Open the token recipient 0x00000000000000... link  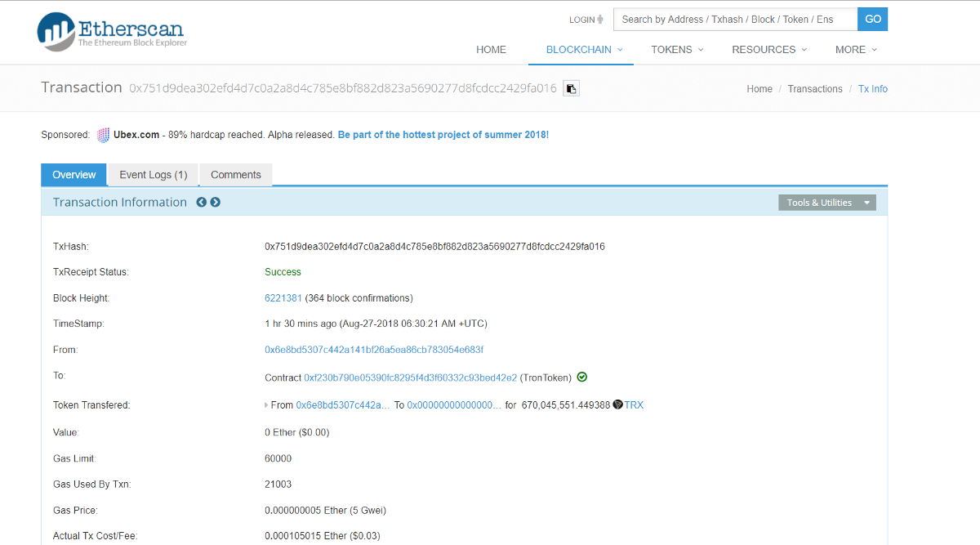454,405
